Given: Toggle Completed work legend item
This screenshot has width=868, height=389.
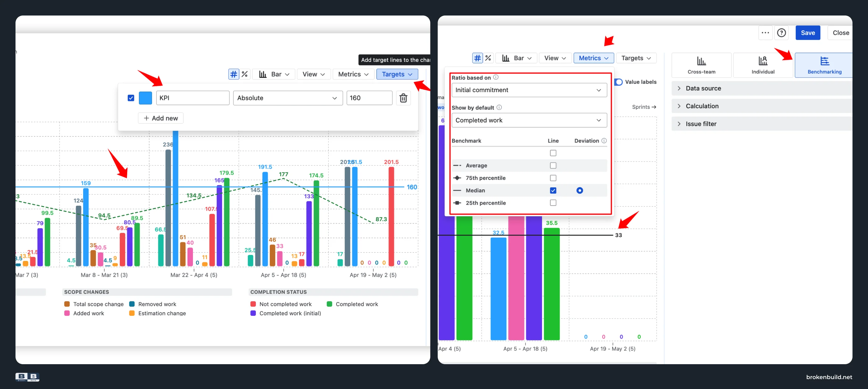Looking at the screenshot, I should [353, 304].
